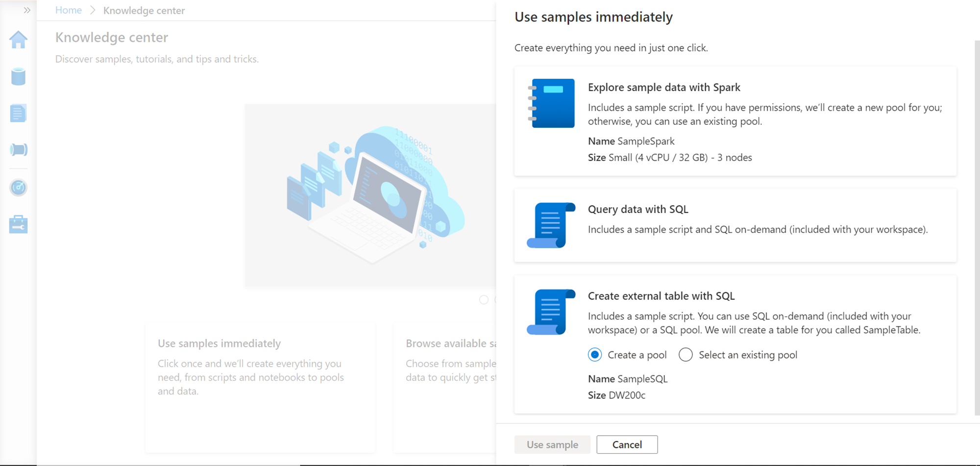Screen dimensions: 980x466
Task: Select the 'Select an existing pool' option
Action: pyautogui.click(x=686, y=355)
